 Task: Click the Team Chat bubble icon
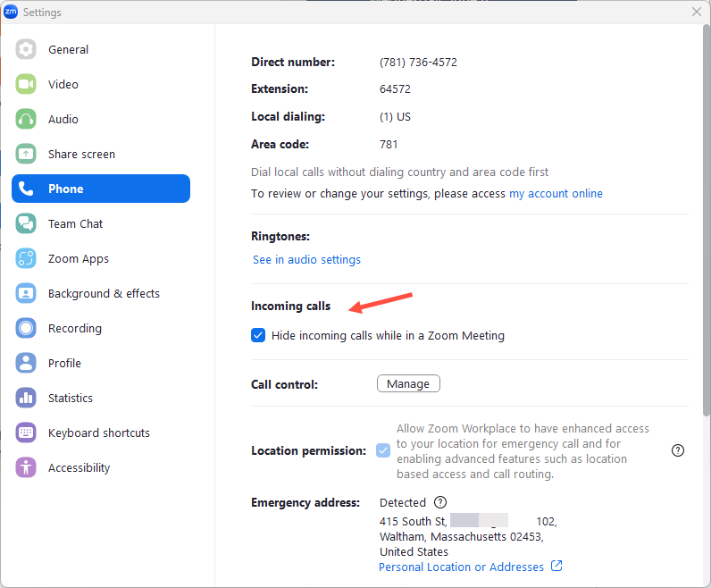pos(26,223)
